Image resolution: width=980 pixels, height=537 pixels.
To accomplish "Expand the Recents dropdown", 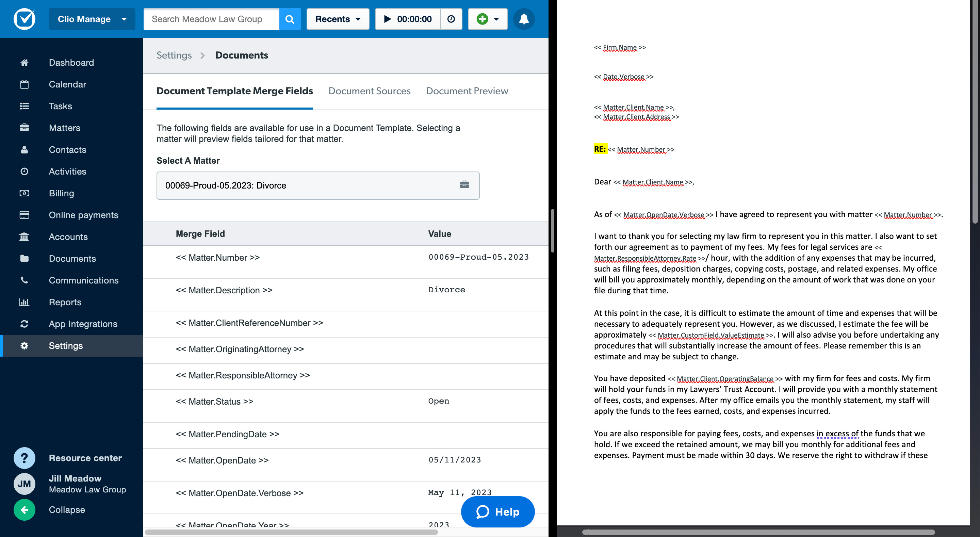I will 338,19.
